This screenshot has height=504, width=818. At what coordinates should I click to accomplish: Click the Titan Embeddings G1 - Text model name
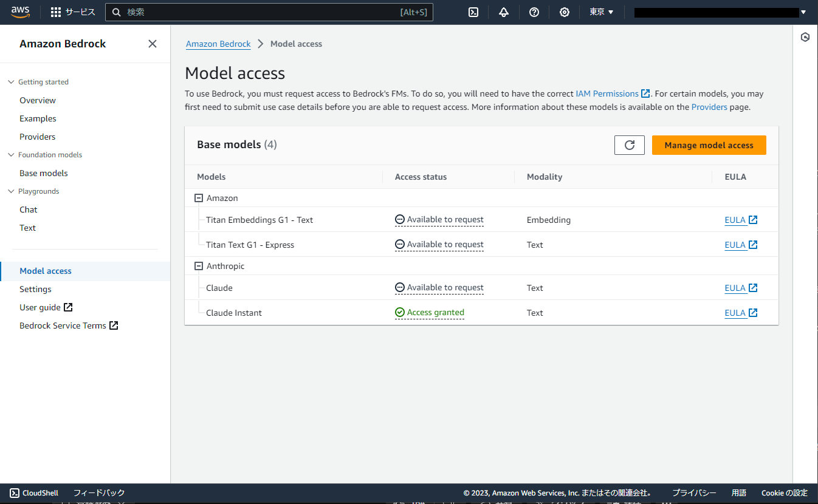pos(259,220)
